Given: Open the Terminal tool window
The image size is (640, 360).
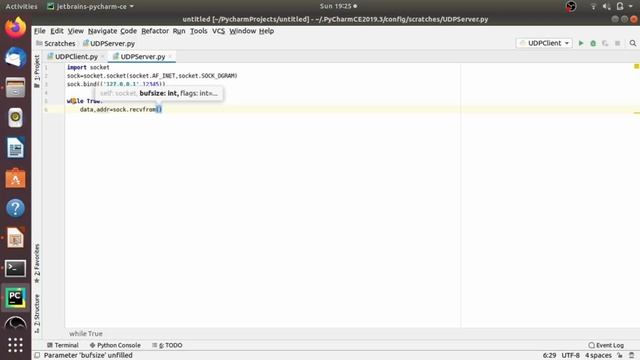Looking at the screenshot, I should click(62, 345).
